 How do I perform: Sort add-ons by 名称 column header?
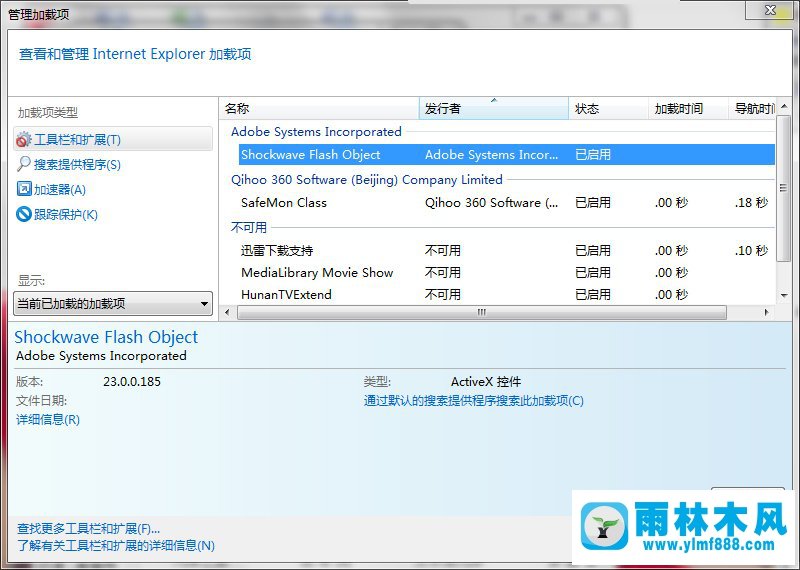(x=319, y=108)
